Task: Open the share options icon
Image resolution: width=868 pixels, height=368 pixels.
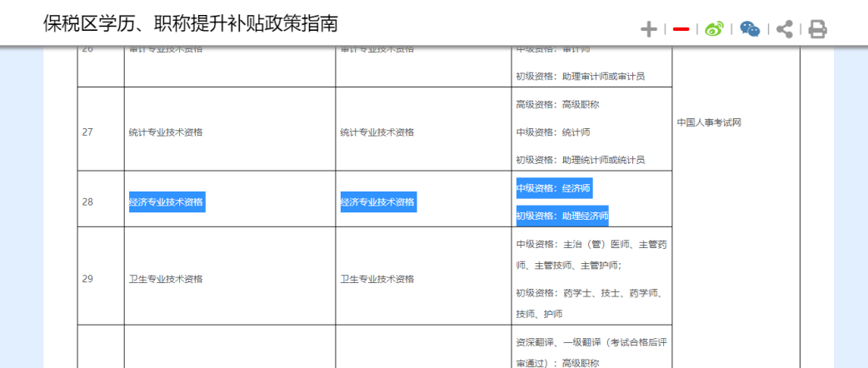Action: click(784, 30)
